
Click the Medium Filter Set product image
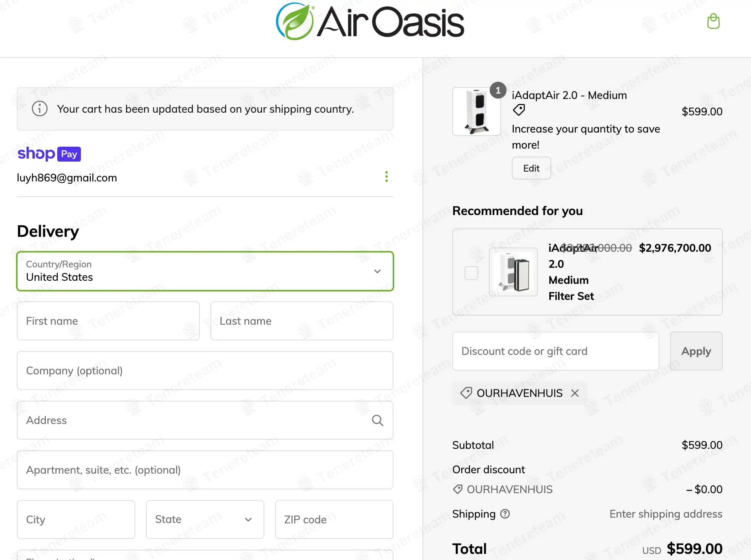click(513, 272)
